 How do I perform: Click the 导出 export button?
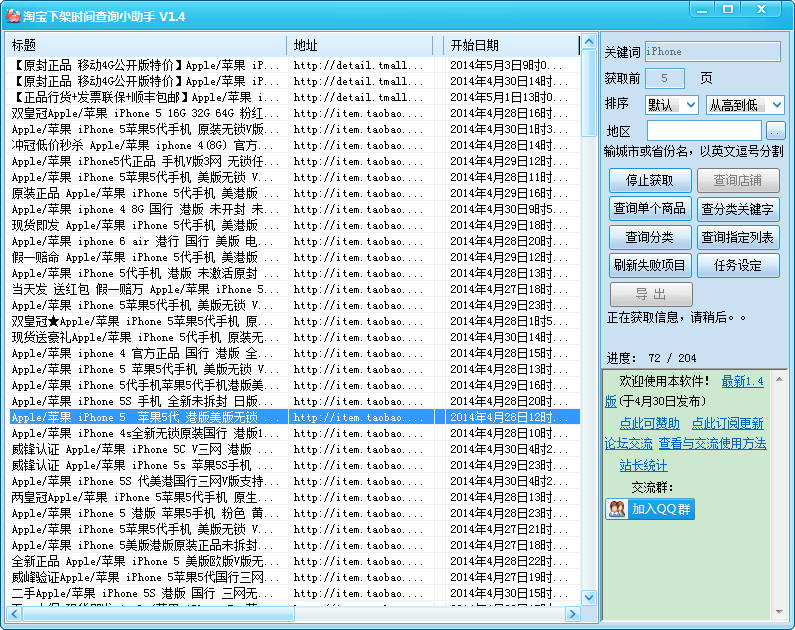[x=651, y=294]
